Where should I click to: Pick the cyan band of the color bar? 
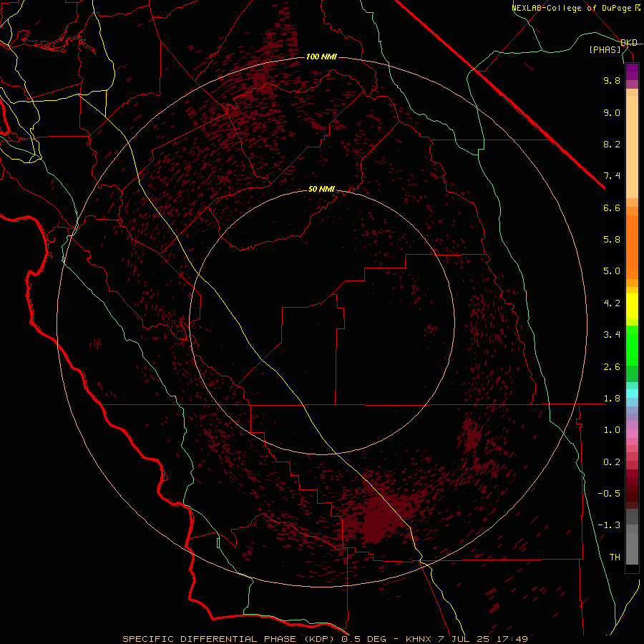click(x=632, y=394)
